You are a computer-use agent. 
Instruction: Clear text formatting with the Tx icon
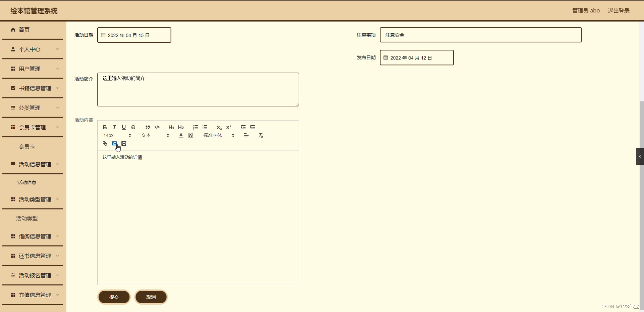(x=261, y=135)
